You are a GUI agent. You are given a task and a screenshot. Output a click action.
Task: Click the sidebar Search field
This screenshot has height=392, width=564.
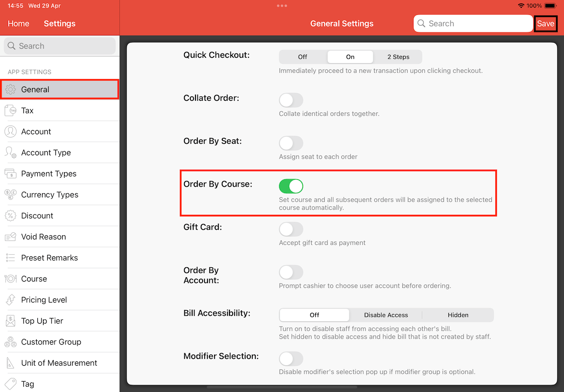(60, 46)
